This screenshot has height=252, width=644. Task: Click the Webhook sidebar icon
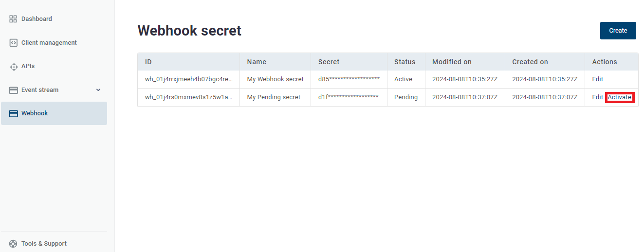pyautogui.click(x=13, y=113)
